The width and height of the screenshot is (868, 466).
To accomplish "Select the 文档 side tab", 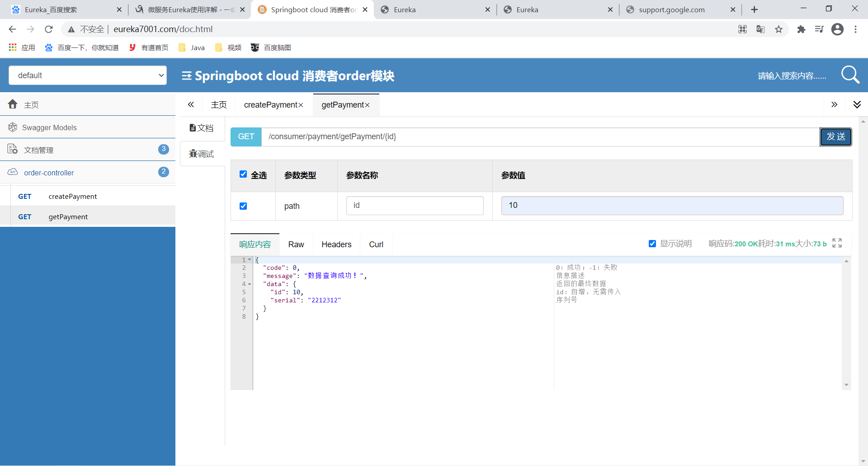I will [x=202, y=128].
